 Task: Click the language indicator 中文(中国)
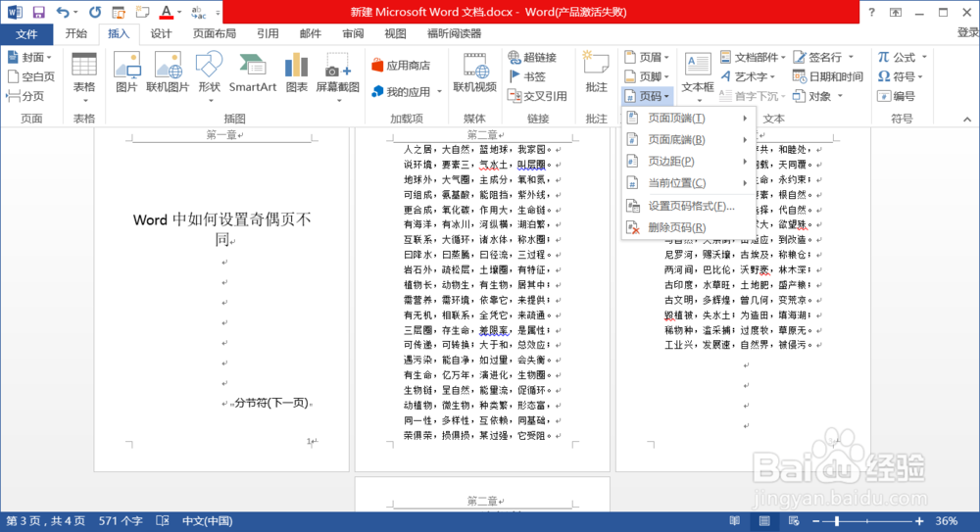click(x=208, y=521)
